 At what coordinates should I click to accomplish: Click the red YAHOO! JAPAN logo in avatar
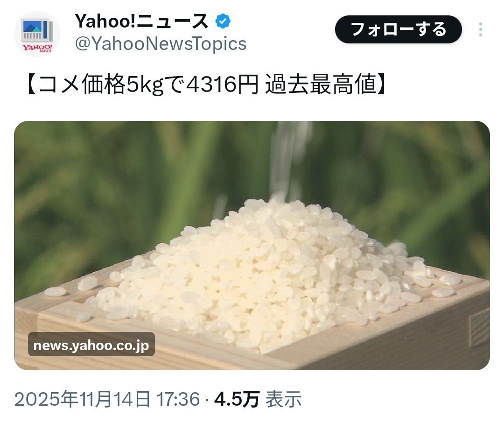tap(37, 48)
